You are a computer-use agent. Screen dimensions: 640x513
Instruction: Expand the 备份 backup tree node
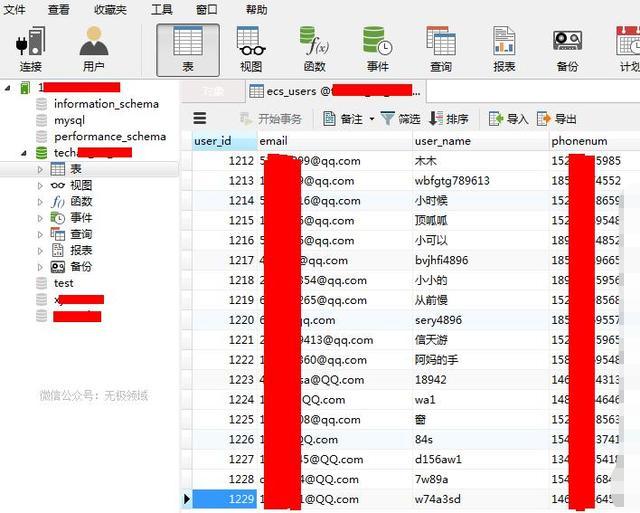tap(40, 267)
